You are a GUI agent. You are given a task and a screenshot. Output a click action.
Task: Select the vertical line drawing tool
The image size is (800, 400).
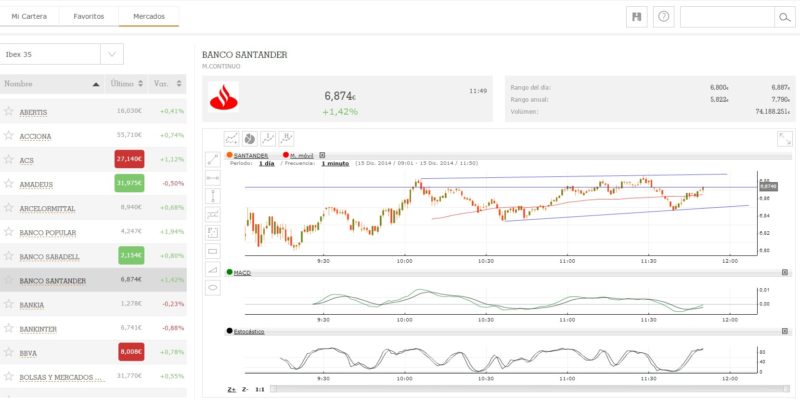(x=213, y=196)
